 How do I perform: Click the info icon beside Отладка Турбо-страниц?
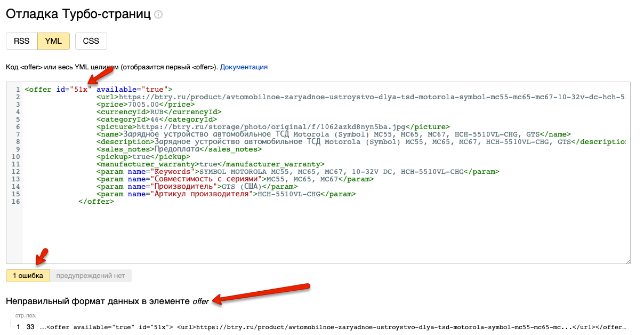pyautogui.click(x=158, y=15)
